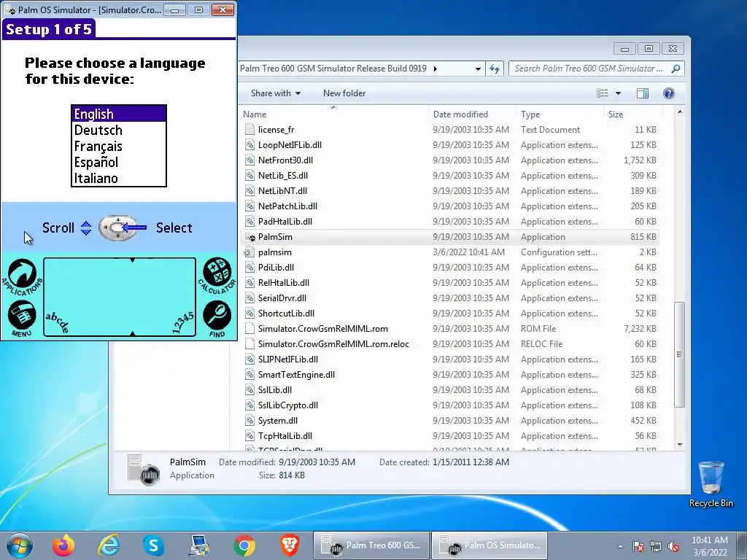Screen dimensions: 747x560
Task: Click the vertical scrollbar thumb in Explorer
Action: pyautogui.click(x=680, y=354)
